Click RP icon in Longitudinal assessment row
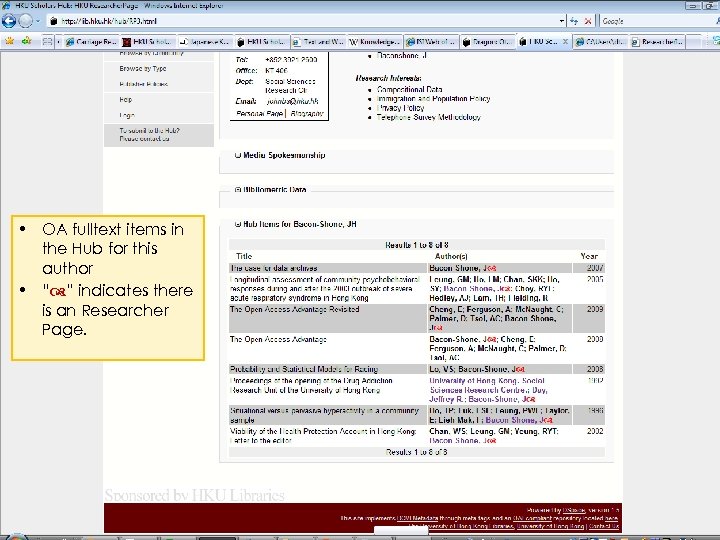This screenshot has width=720, height=540. [506, 289]
